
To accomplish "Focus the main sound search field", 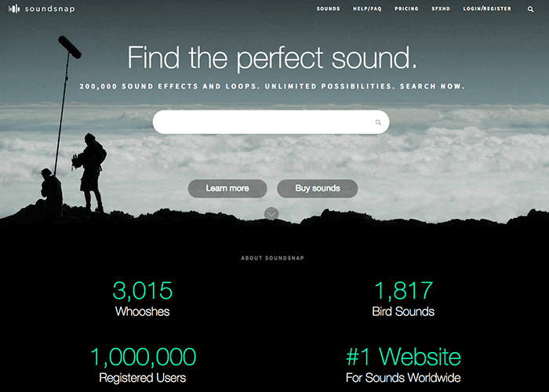I will click(271, 122).
